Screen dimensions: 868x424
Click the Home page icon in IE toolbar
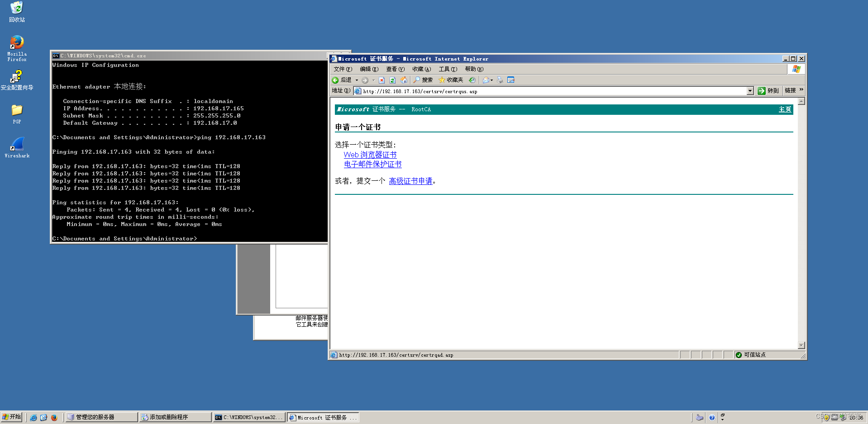[x=404, y=80]
